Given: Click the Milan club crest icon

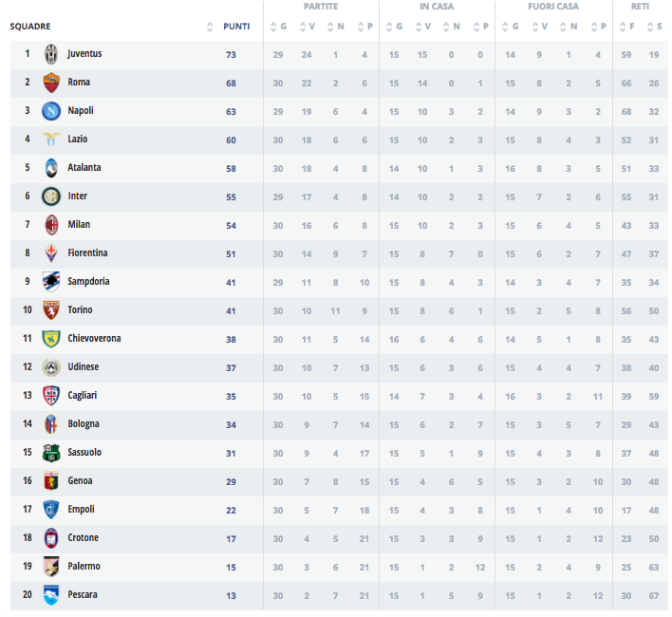Looking at the screenshot, I should [51, 225].
